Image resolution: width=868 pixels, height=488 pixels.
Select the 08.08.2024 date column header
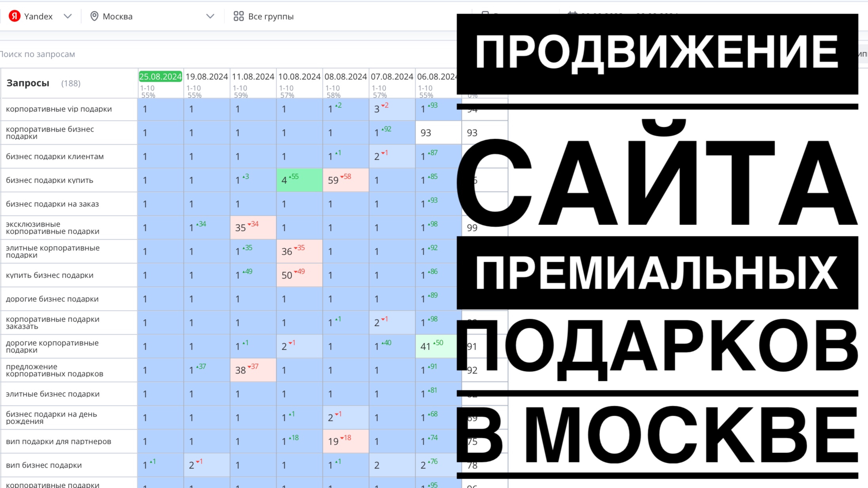click(345, 77)
